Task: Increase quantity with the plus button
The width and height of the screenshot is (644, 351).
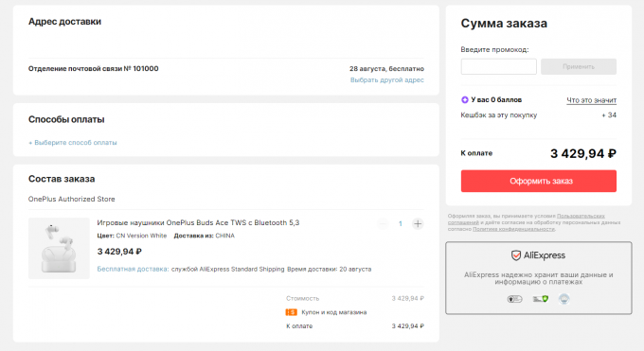Action: [418, 223]
